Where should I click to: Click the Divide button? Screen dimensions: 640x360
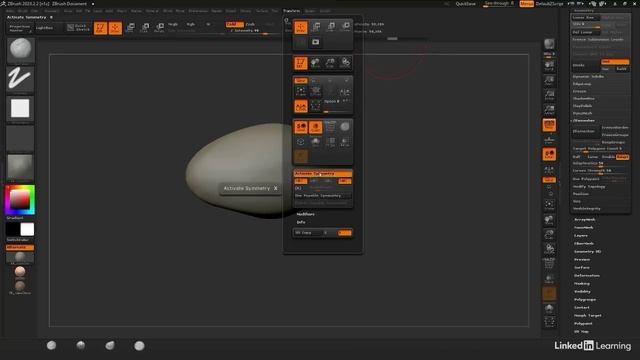point(586,65)
